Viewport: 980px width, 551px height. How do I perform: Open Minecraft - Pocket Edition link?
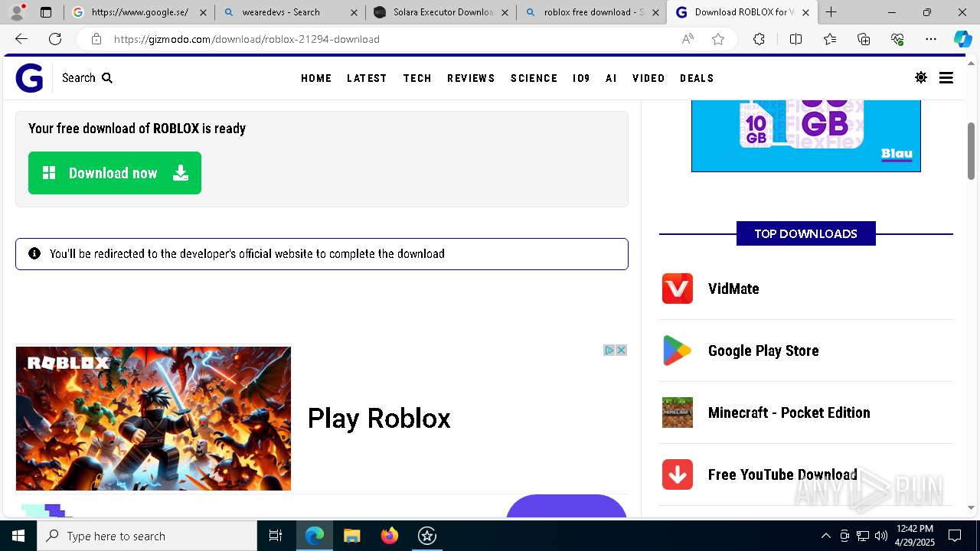click(789, 412)
